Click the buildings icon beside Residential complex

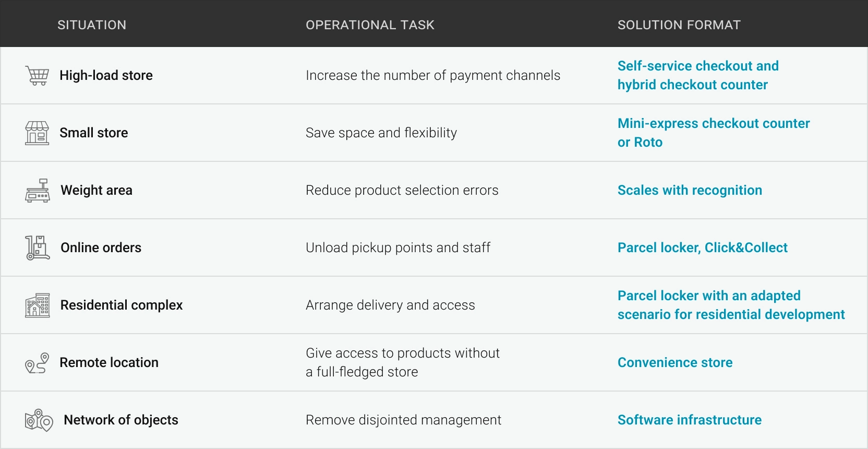pyautogui.click(x=38, y=305)
